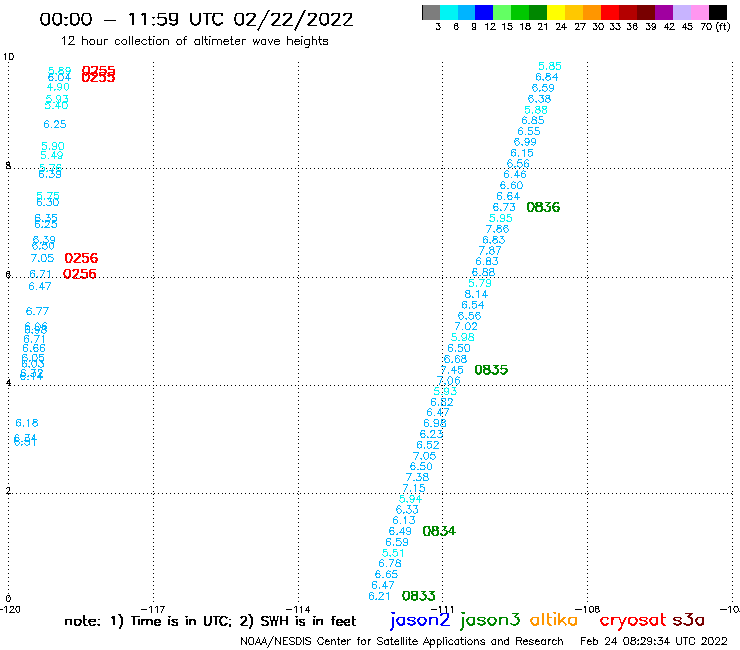The height and width of the screenshot is (650, 740).
Task: Click the 5.95 wave height value
Action: (x=501, y=218)
